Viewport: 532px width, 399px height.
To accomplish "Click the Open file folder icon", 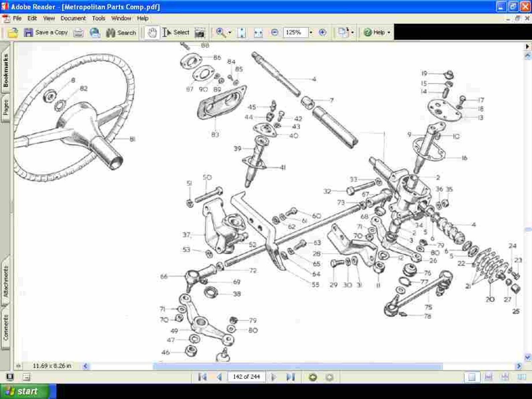I will tap(13, 33).
